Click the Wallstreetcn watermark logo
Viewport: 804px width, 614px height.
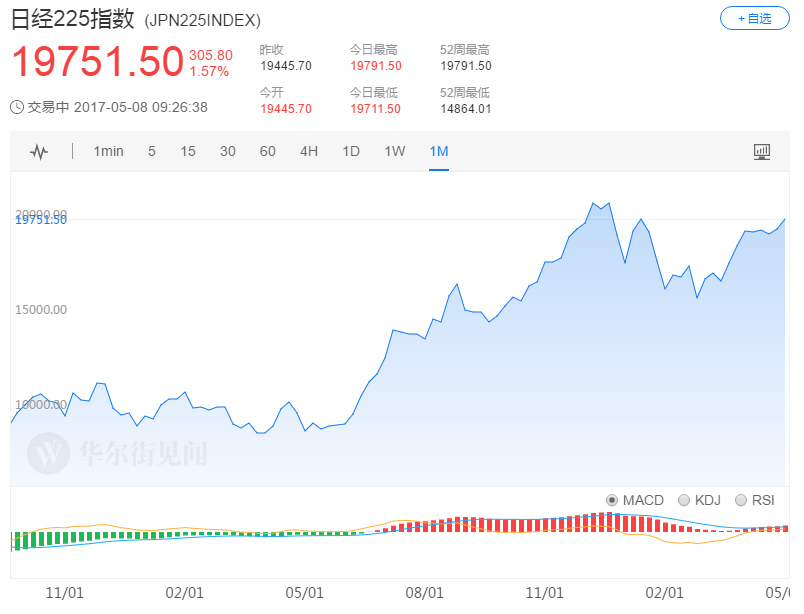pyautogui.click(x=46, y=453)
